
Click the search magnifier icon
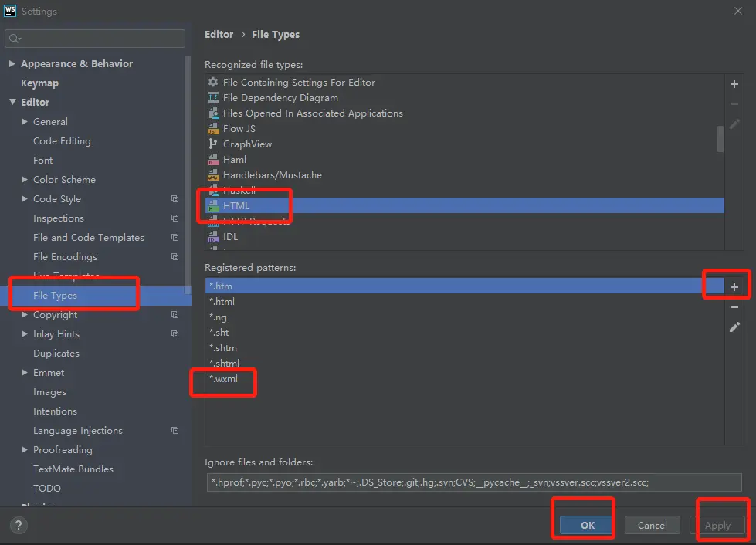click(x=14, y=39)
